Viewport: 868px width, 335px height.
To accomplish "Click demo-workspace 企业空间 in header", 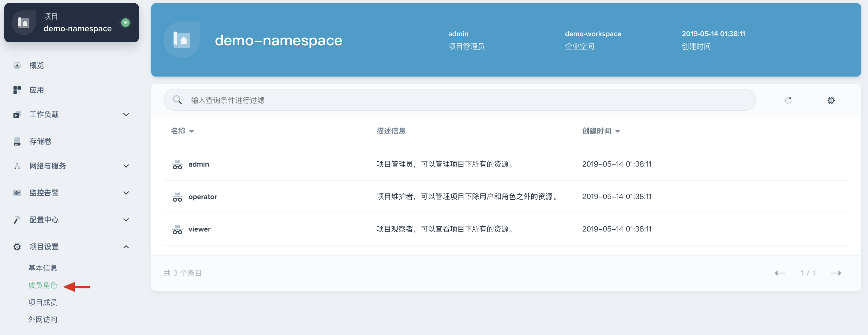I will point(593,40).
